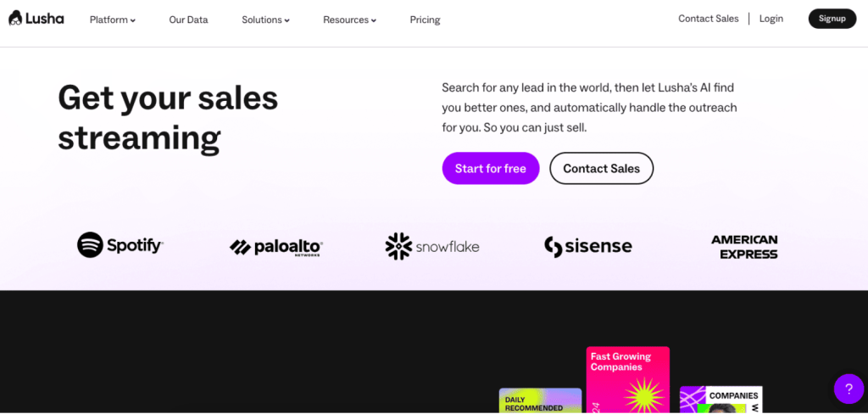The width and height of the screenshot is (868, 414).
Task: Open the purple help question-mark bubble
Action: click(x=849, y=389)
